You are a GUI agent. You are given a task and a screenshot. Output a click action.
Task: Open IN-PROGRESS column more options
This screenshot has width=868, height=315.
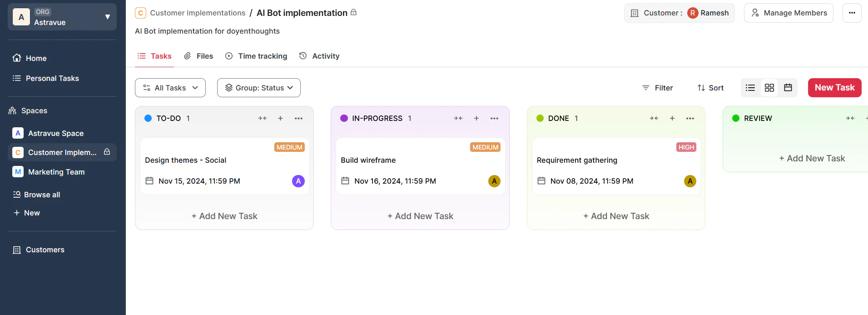coord(494,118)
